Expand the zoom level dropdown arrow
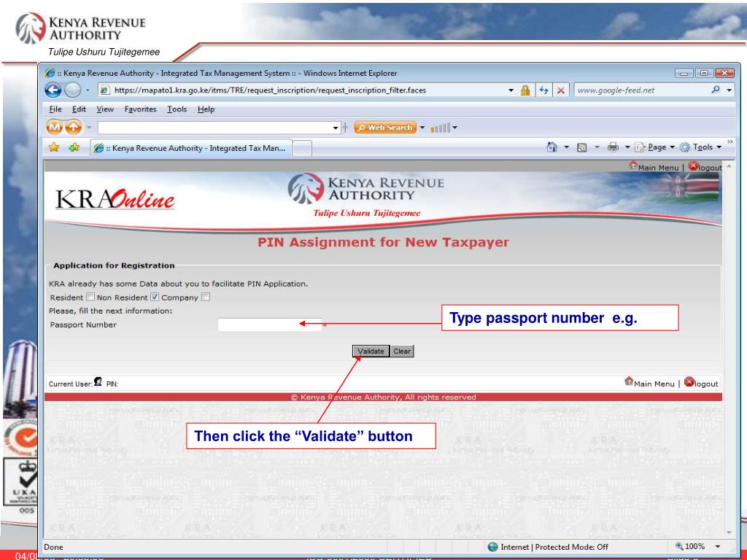The image size is (747, 560). click(x=718, y=547)
